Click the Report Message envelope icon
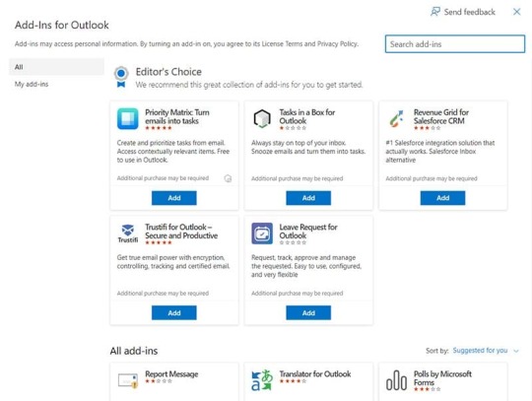 tap(127, 380)
